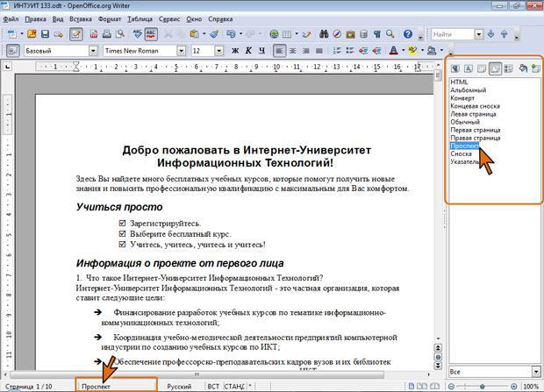Show paragraph styles in Styles panel

[x=455, y=68]
